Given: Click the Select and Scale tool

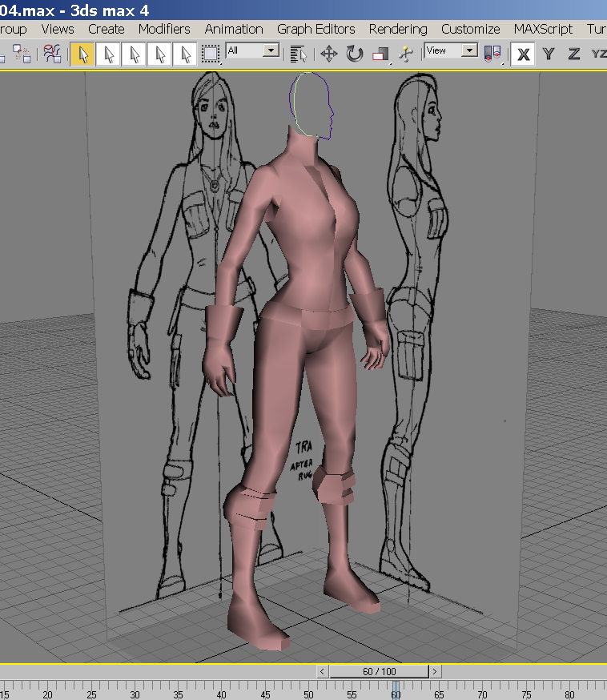Looking at the screenshot, I should [x=380, y=54].
